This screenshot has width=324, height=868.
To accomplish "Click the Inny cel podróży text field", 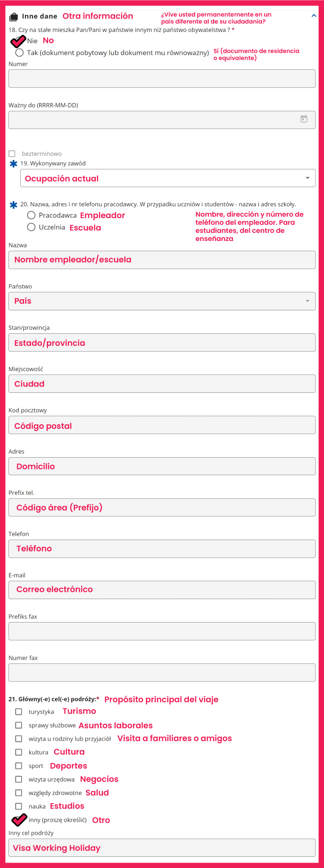I will pos(162,848).
